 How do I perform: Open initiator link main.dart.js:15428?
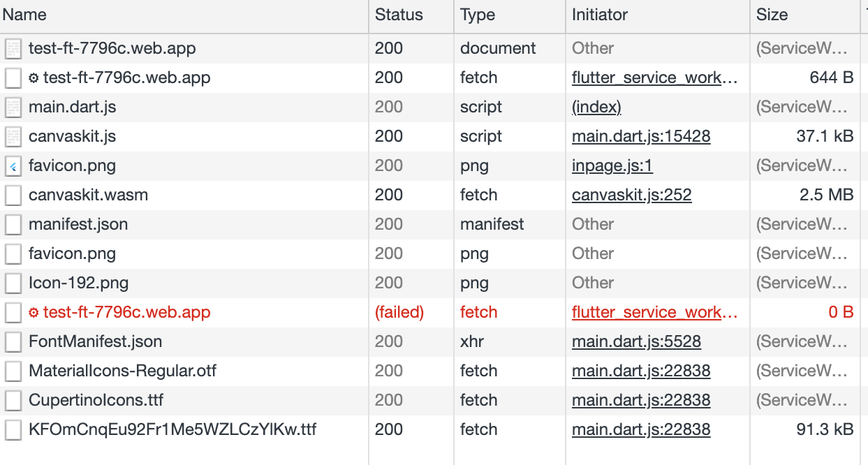click(641, 137)
